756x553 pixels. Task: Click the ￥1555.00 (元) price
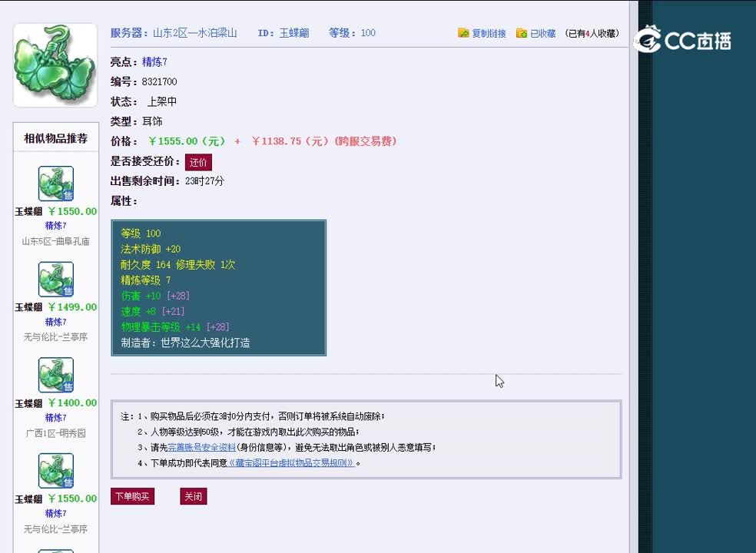pyautogui.click(x=187, y=141)
